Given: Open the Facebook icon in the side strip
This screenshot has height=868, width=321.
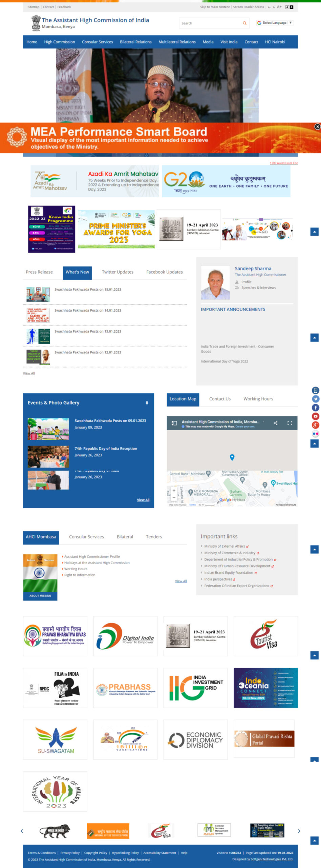Looking at the screenshot, I should (315, 408).
